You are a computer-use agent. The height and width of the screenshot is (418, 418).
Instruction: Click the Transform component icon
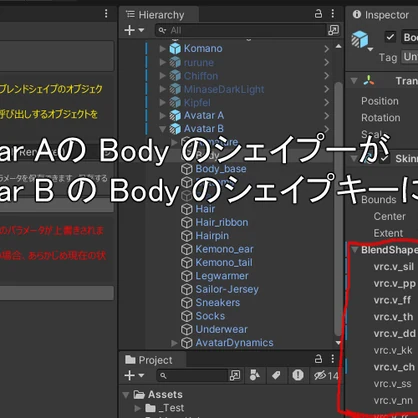[x=368, y=80]
